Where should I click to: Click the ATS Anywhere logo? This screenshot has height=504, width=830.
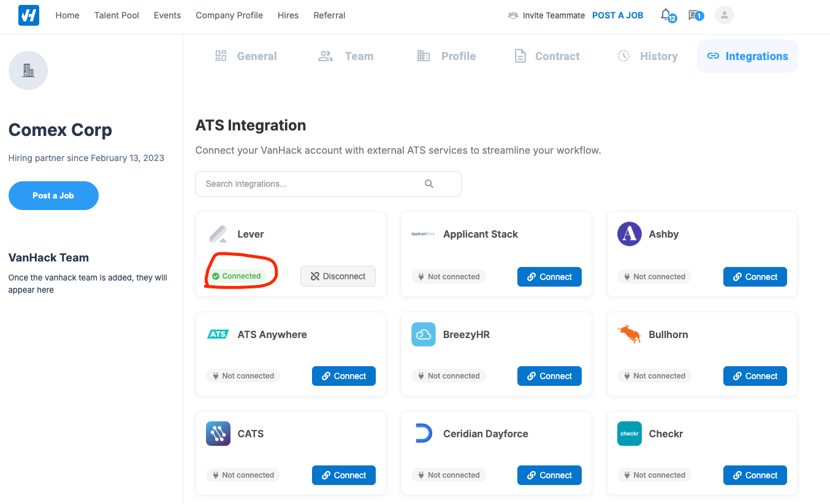tap(218, 334)
